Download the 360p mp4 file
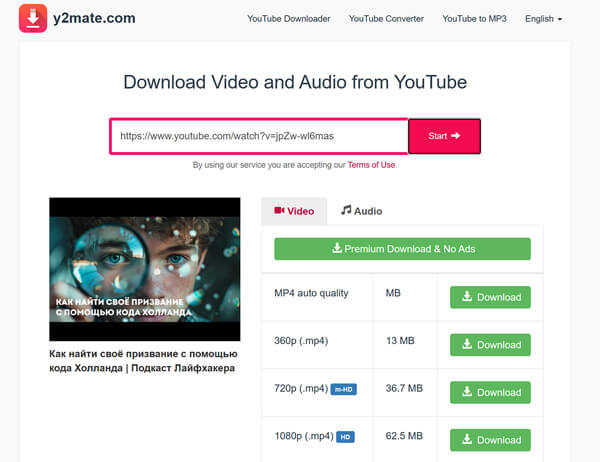This screenshot has width=600, height=462. coord(490,344)
